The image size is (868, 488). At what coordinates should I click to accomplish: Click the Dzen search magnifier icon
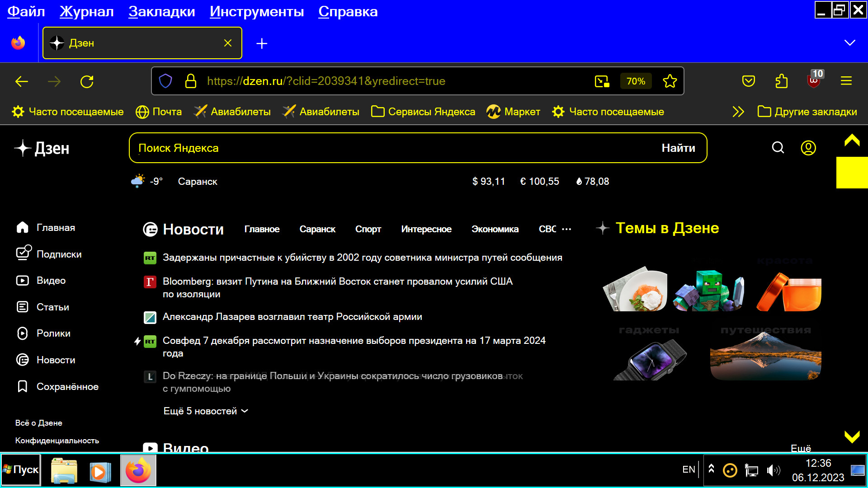point(778,148)
